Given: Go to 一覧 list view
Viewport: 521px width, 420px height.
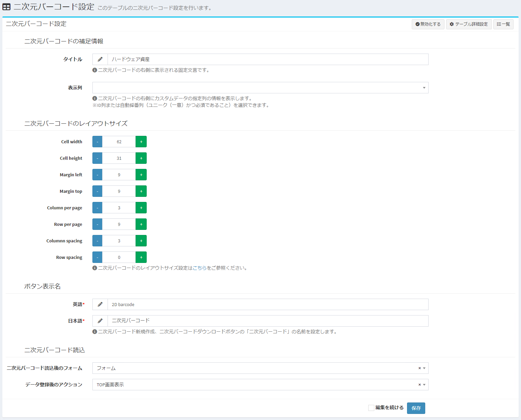Looking at the screenshot, I should pyautogui.click(x=503, y=24).
